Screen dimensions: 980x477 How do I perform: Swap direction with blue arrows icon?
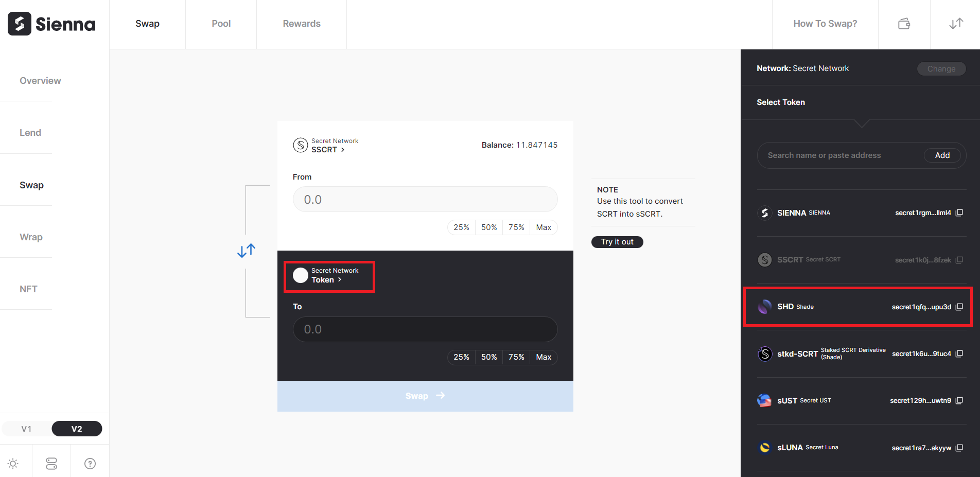[x=247, y=251]
